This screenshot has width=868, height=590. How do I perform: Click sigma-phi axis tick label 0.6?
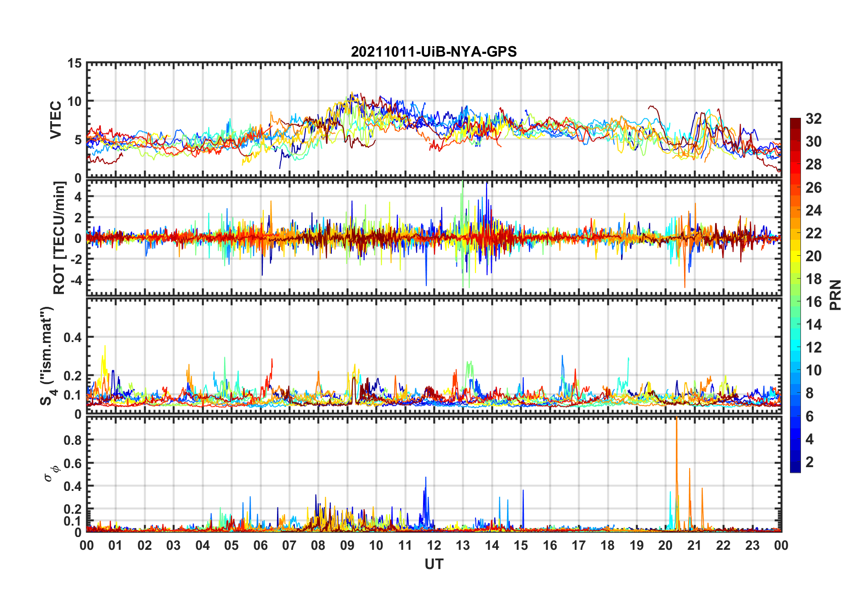point(73,464)
